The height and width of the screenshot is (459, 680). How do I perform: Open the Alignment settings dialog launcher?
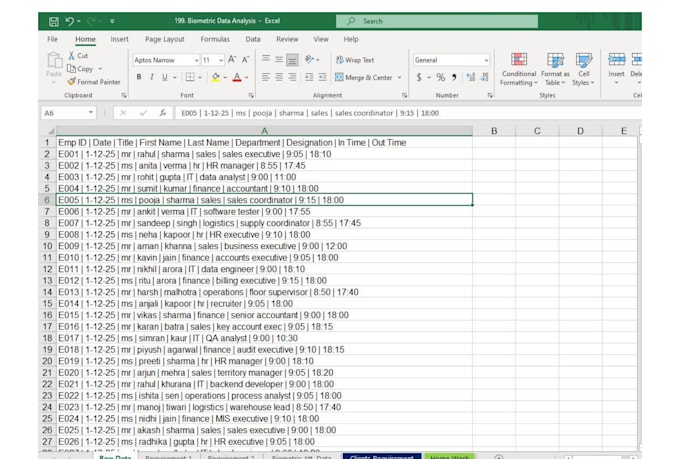point(404,95)
